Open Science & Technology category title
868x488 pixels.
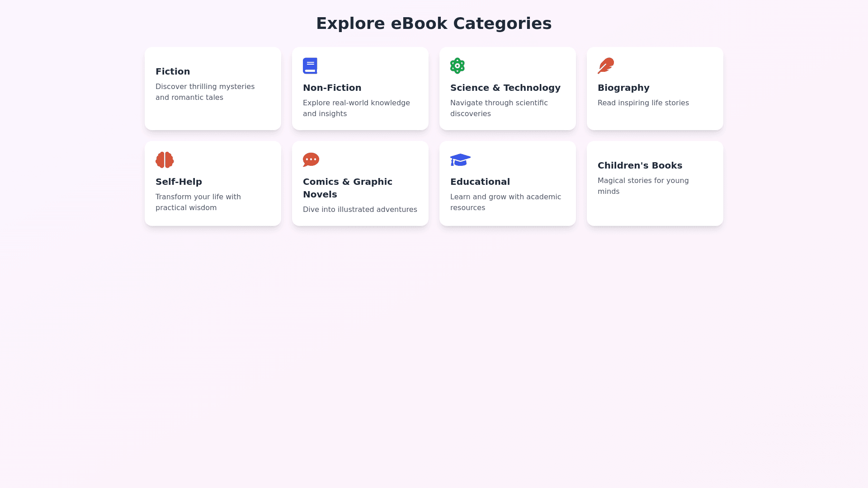click(x=505, y=88)
